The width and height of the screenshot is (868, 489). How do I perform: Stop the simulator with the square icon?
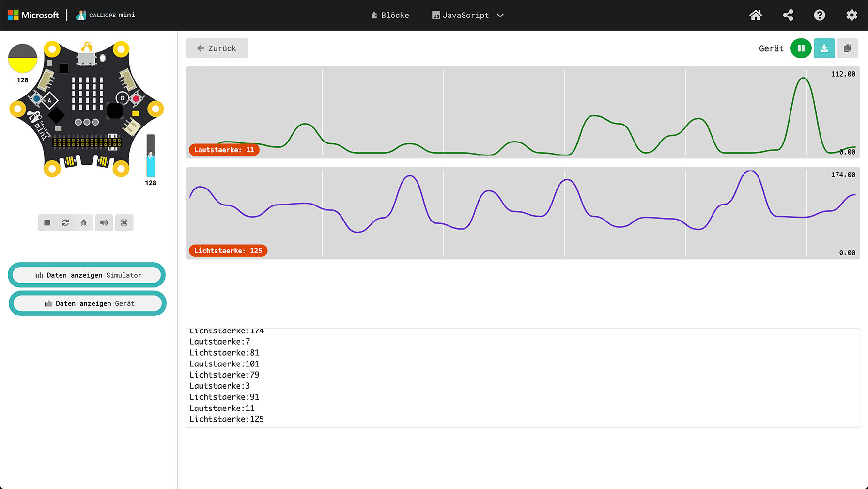[x=47, y=223]
